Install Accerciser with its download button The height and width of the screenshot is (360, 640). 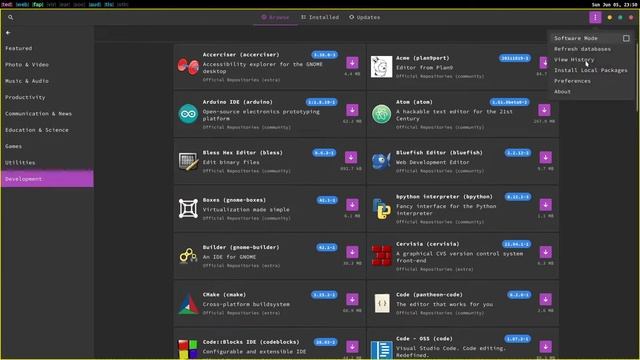tap(352, 63)
